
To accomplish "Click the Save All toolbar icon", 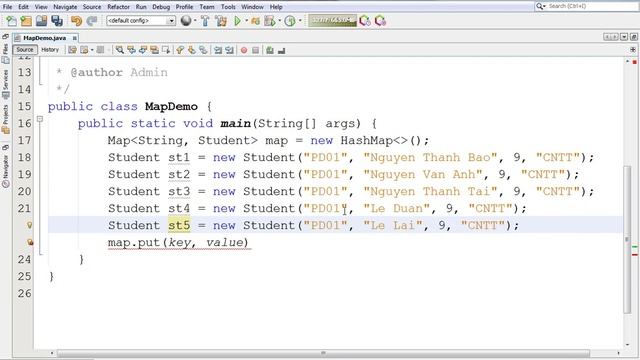I will (57, 21).
